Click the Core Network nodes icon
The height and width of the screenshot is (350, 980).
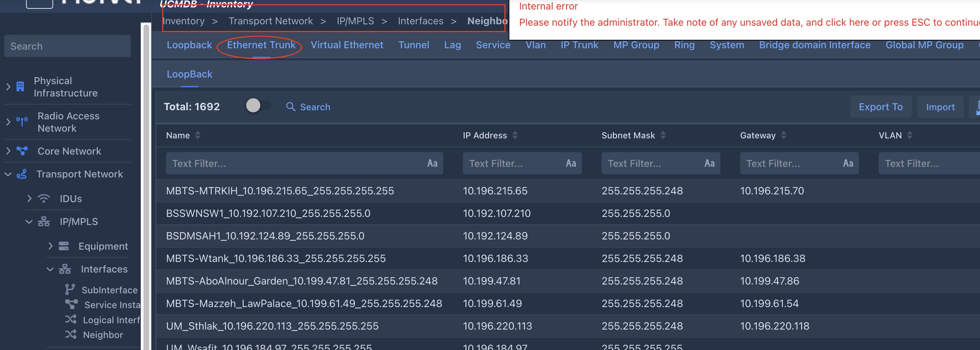point(22,151)
